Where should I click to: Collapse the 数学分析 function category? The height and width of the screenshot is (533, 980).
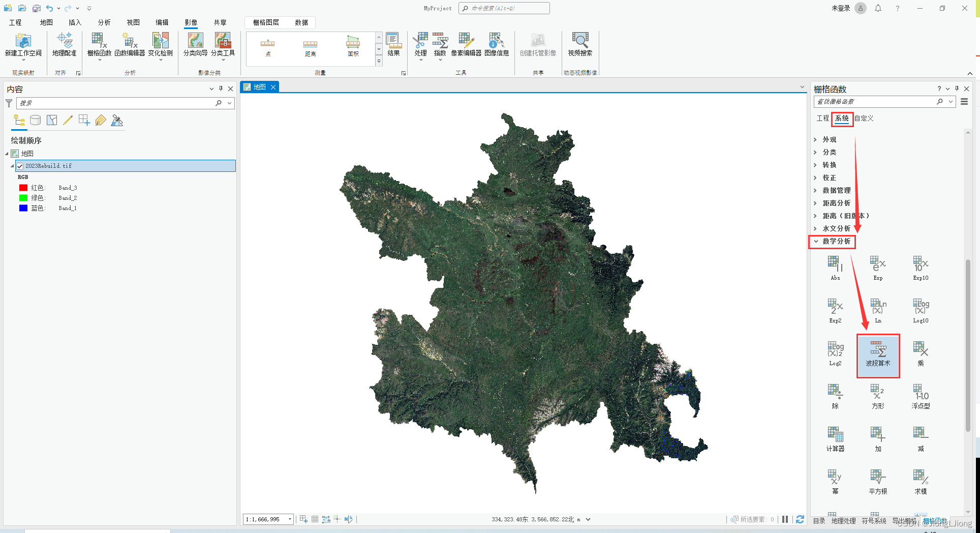click(816, 241)
